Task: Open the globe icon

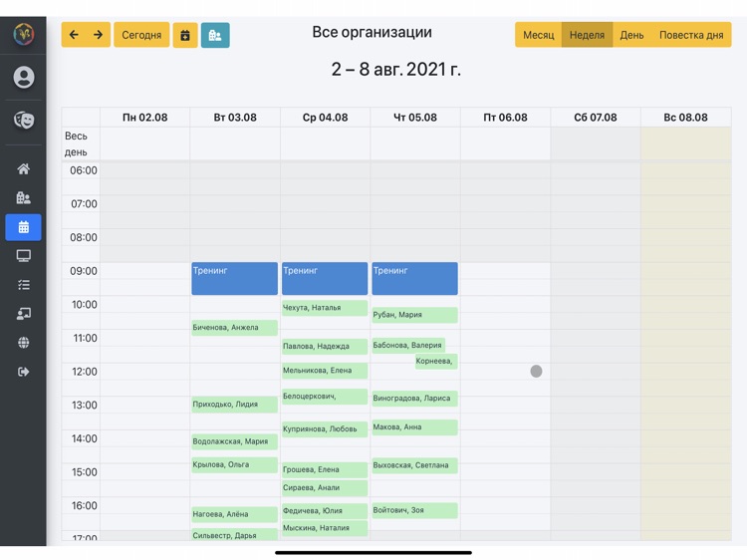Action: coord(23,343)
